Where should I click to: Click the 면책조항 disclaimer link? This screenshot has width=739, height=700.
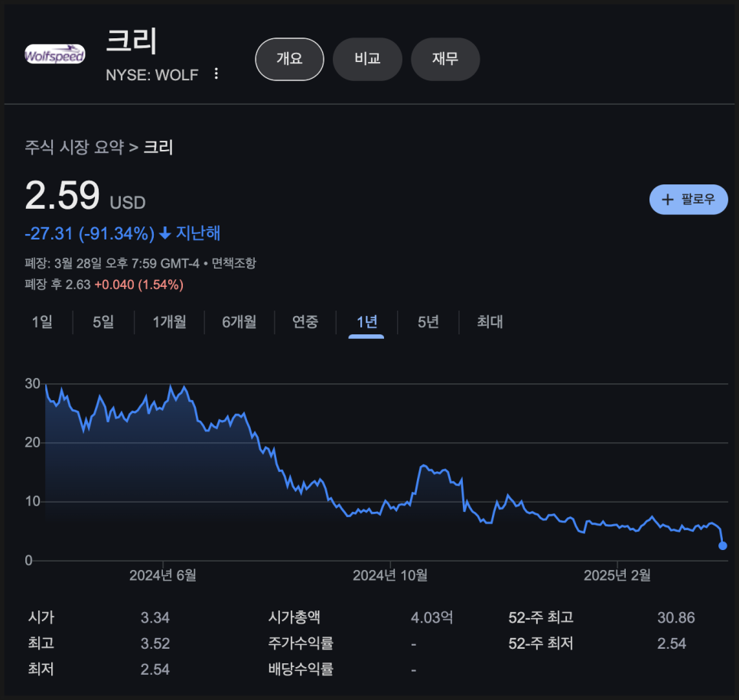[234, 263]
